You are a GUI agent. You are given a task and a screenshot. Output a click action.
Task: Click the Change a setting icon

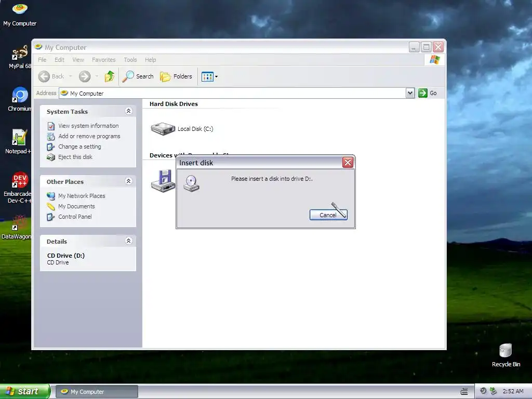pos(51,147)
